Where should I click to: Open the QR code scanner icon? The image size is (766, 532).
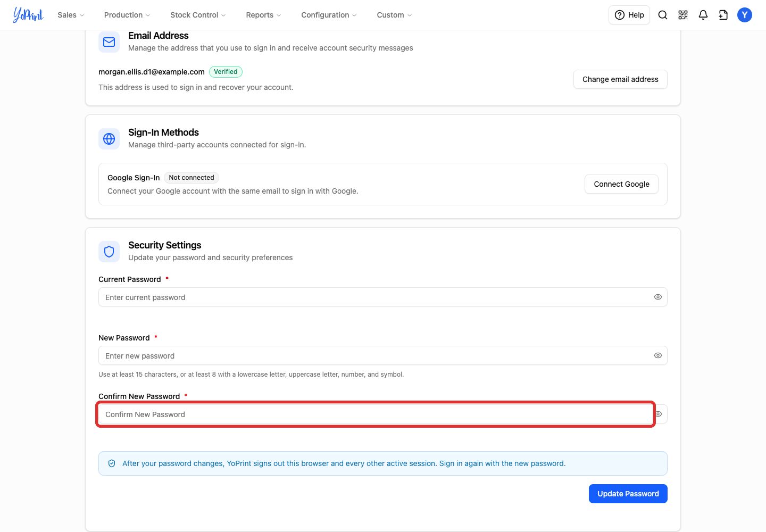pyautogui.click(x=683, y=15)
